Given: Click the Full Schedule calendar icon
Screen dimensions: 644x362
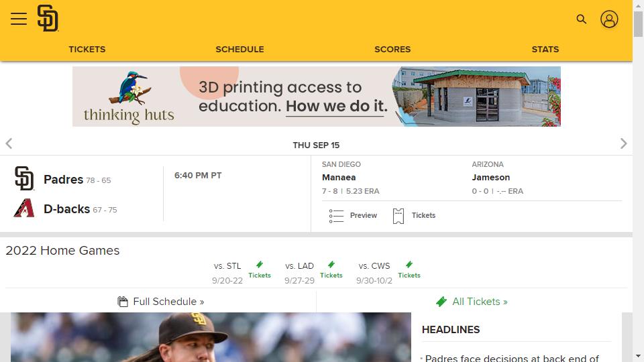Looking at the screenshot, I should [123, 302].
